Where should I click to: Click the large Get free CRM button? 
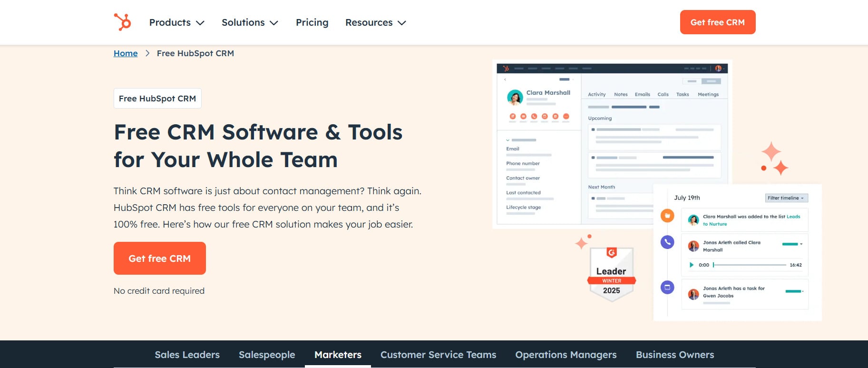pyautogui.click(x=160, y=259)
